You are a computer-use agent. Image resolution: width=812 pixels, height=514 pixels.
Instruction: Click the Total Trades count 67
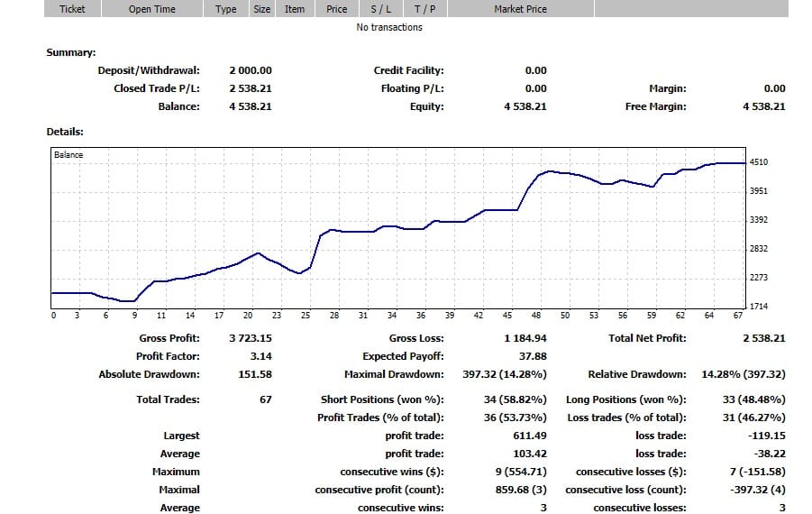[265, 399]
